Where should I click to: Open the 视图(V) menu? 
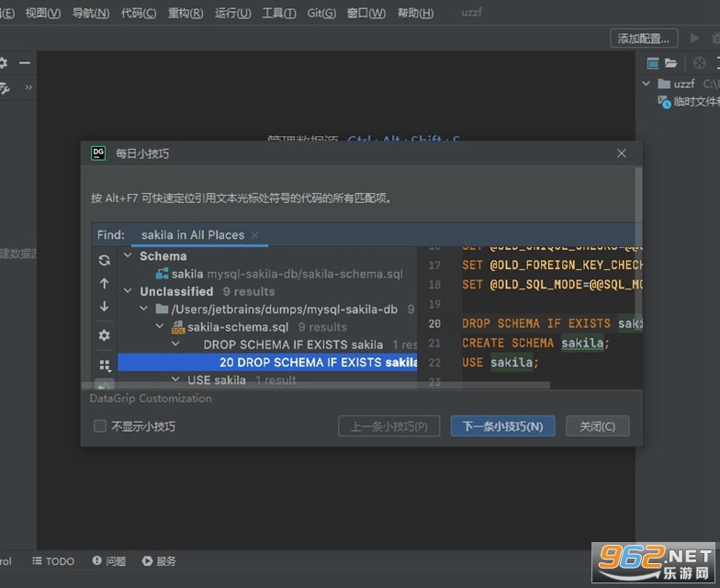tap(42, 13)
